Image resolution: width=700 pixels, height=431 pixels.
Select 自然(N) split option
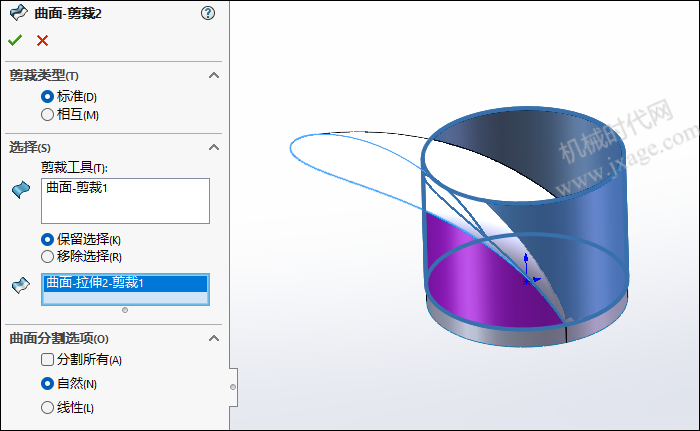(x=47, y=384)
